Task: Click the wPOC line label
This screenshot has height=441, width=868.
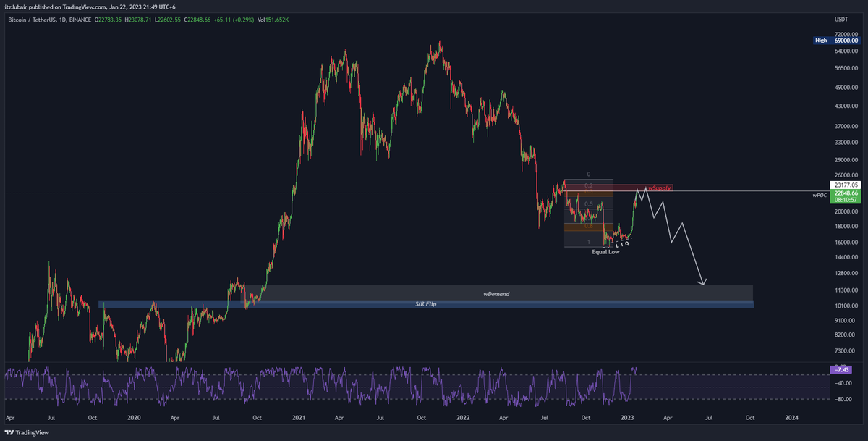Action: tap(820, 195)
